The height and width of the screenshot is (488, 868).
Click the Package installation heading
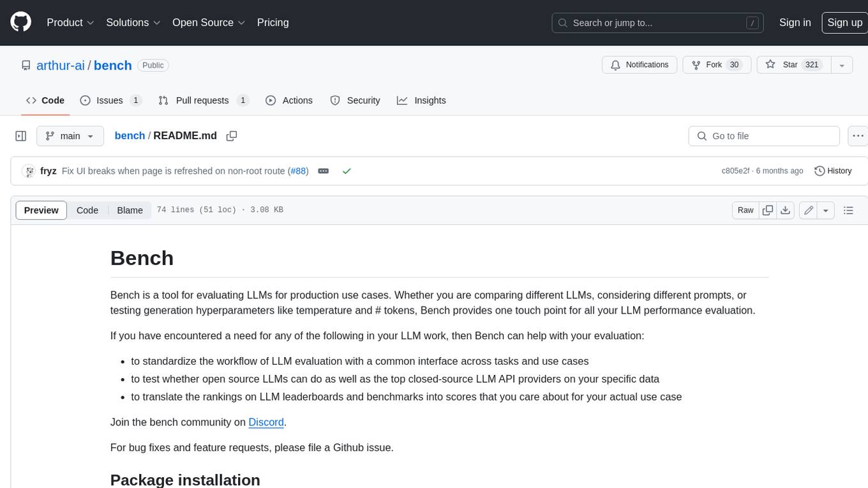tap(185, 480)
